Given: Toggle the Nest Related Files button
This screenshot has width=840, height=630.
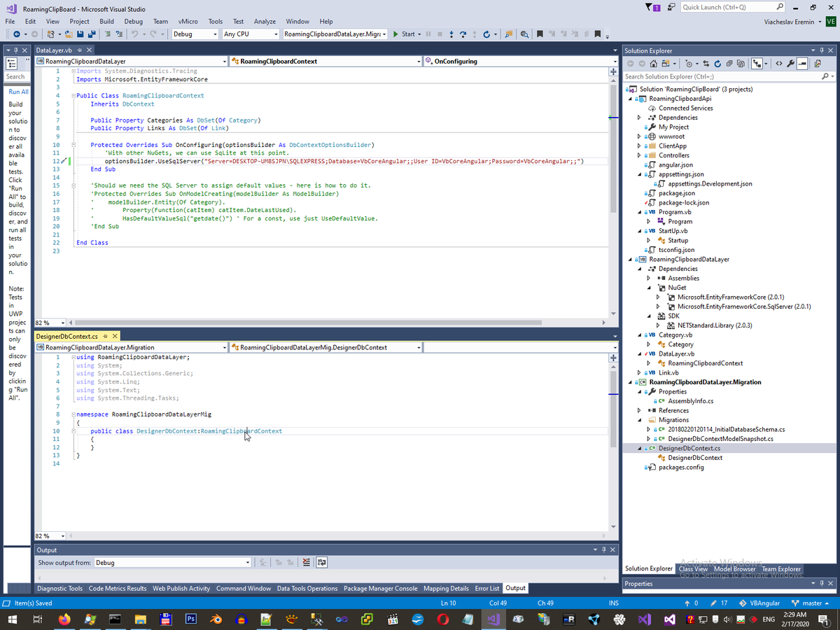Looking at the screenshot, I should pyautogui.click(x=757, y=63).
